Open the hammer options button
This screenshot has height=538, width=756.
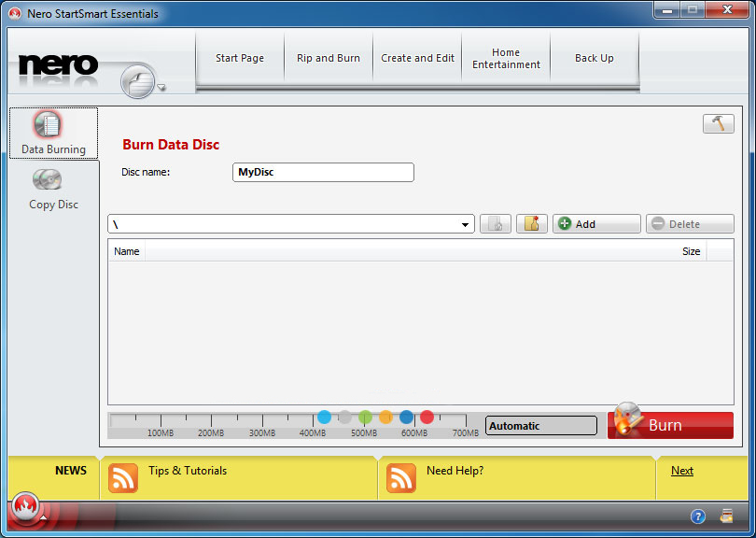point(718,124)
